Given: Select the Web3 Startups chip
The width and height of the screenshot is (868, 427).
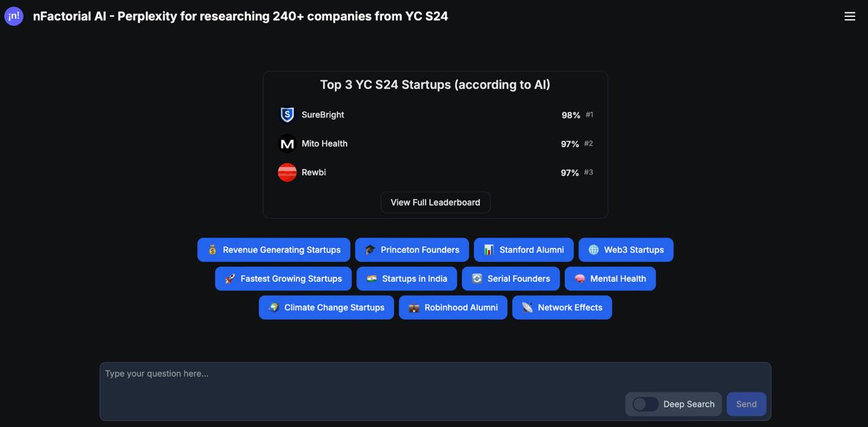Looking at the screenshot, I should click(x=626, y=250).
